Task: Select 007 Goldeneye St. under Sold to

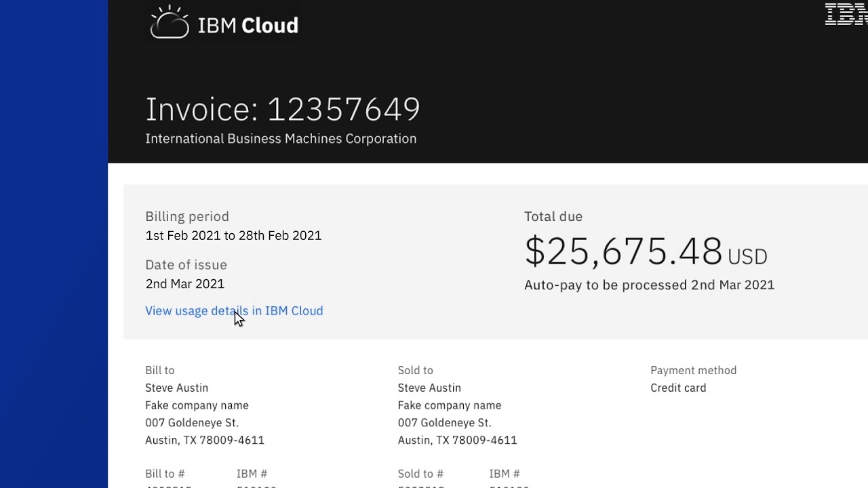Action: (444, 422)
